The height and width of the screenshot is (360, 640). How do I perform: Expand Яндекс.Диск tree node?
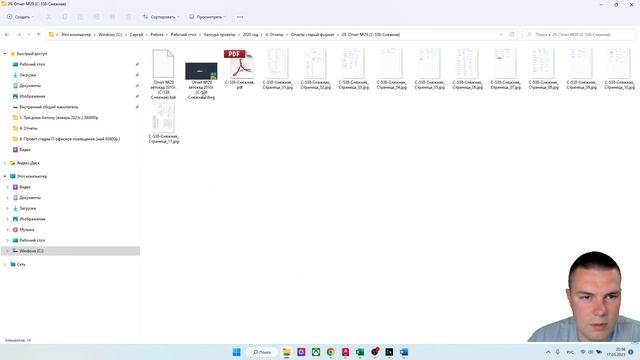point(5,163)
